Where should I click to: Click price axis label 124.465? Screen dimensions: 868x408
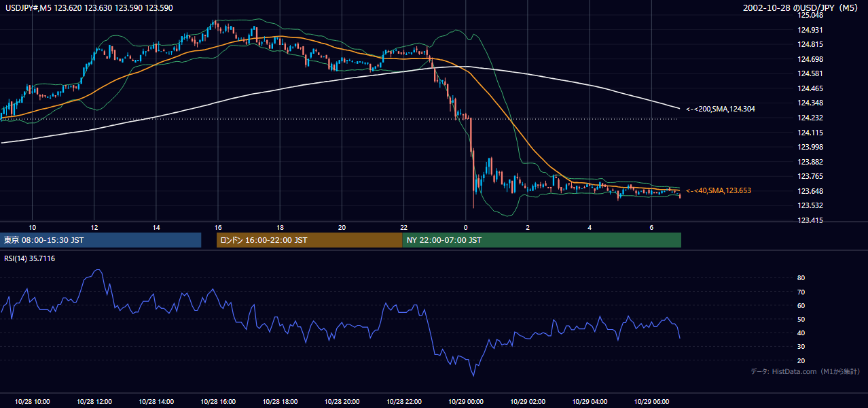810,88
